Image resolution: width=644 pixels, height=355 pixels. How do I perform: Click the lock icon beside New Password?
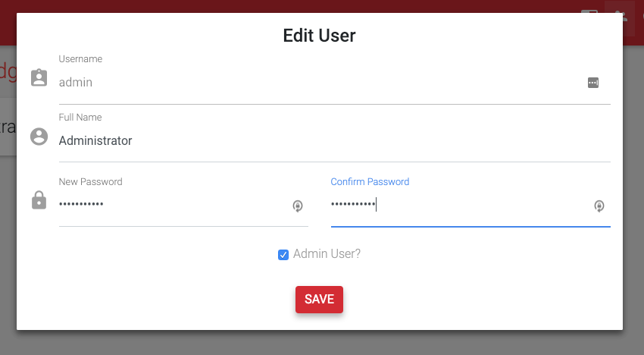pos(39,200)
